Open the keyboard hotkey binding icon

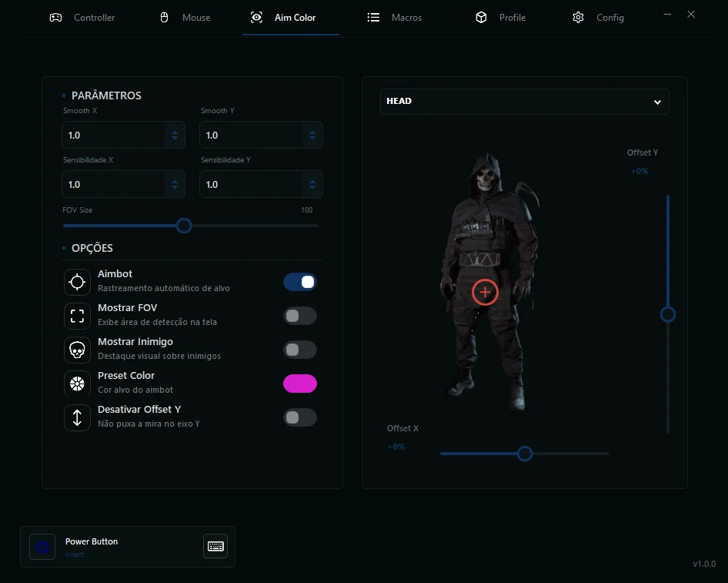tap(215, 546)
